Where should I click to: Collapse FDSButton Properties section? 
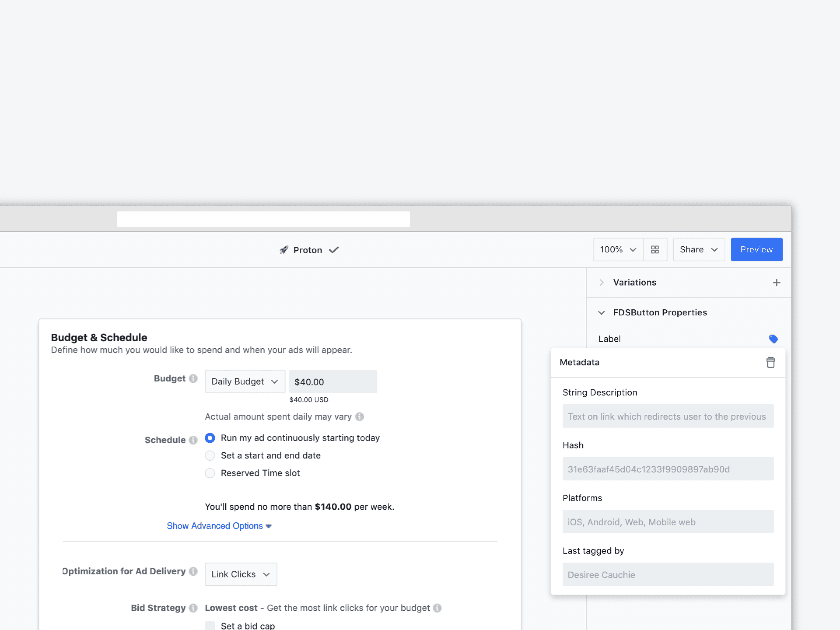point(601,313)
